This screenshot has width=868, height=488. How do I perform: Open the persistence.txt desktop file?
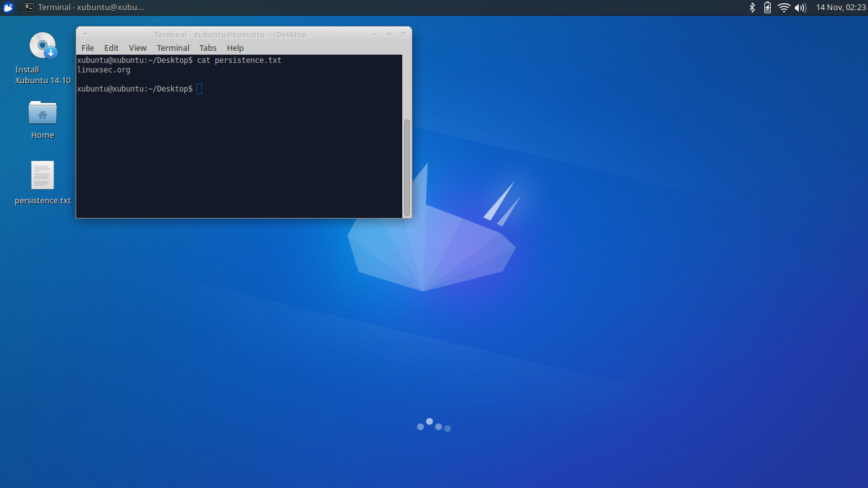[42, 175]
